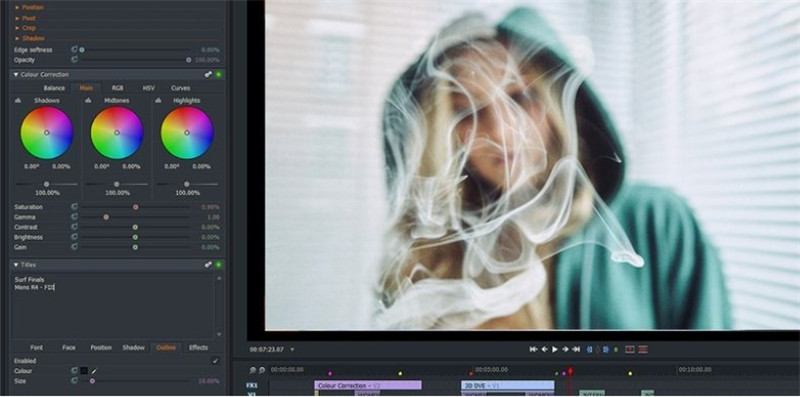
Task: Collapse the Titles section
Action: 16,265
